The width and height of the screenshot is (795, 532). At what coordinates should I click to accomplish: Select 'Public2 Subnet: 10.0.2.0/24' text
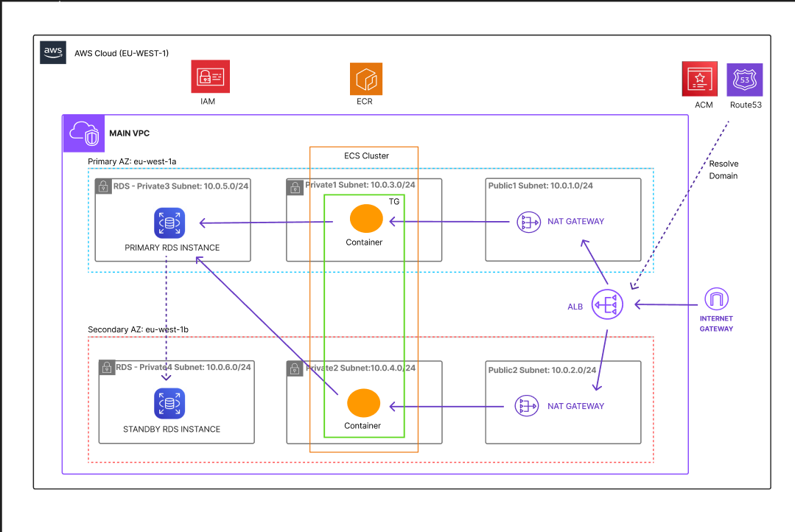click(x=542, y=370)
